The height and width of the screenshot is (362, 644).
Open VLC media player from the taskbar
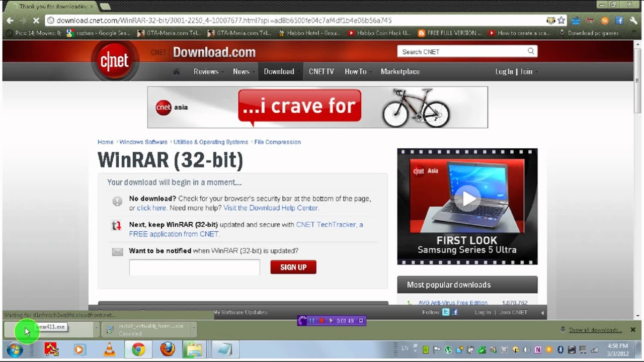(x=109, y=349)
